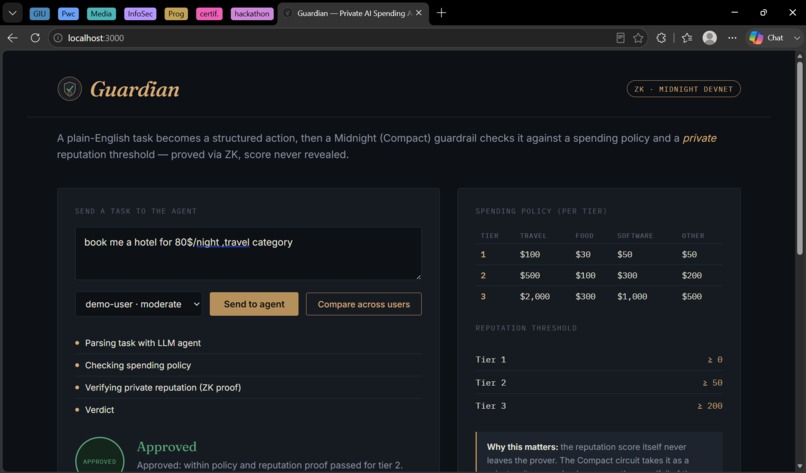Click the Guardian shield logo
This screenshot has height=473, width=806.
click(69, 89)
